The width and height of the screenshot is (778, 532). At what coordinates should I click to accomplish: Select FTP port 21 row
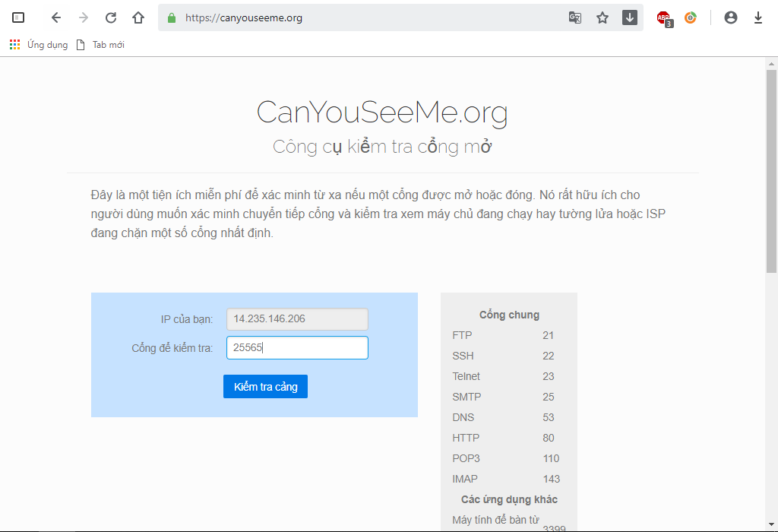tap(508, 335)
